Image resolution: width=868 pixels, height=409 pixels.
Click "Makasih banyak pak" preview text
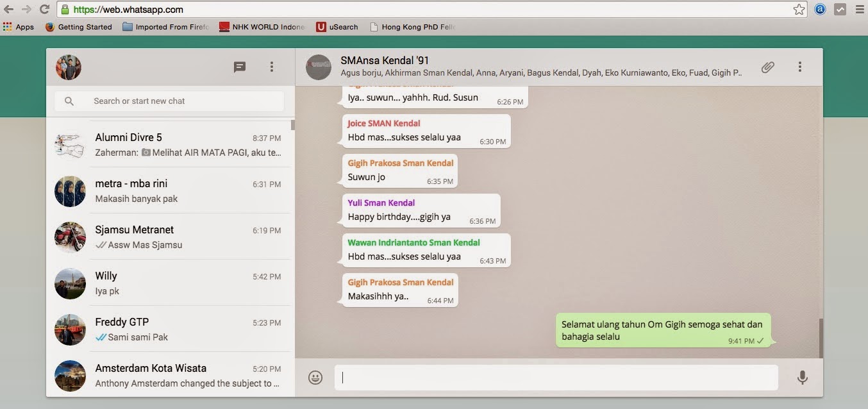137,199
